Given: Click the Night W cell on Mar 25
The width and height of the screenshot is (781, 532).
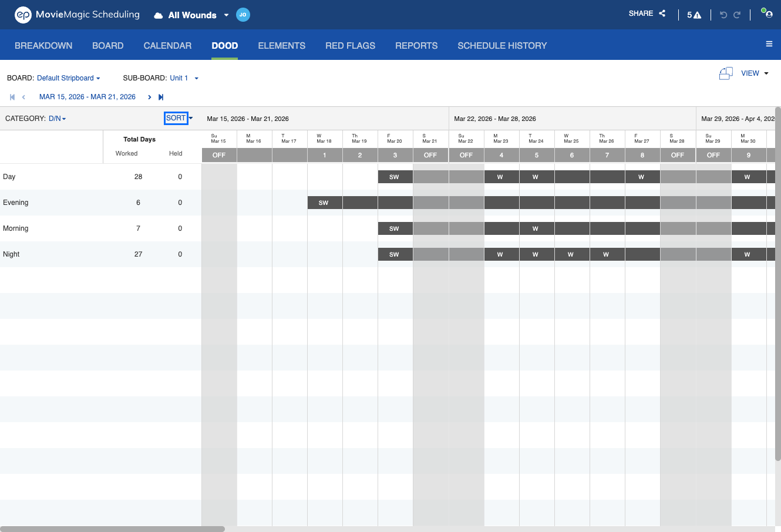Looking at the screenshot, I should pos(572,254).
